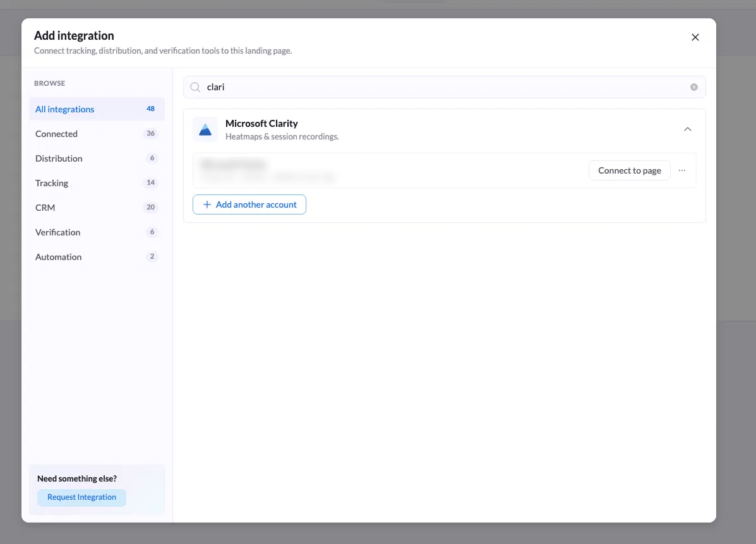
Task: Click the magnifying glass search icon
Action: [195, 87]
